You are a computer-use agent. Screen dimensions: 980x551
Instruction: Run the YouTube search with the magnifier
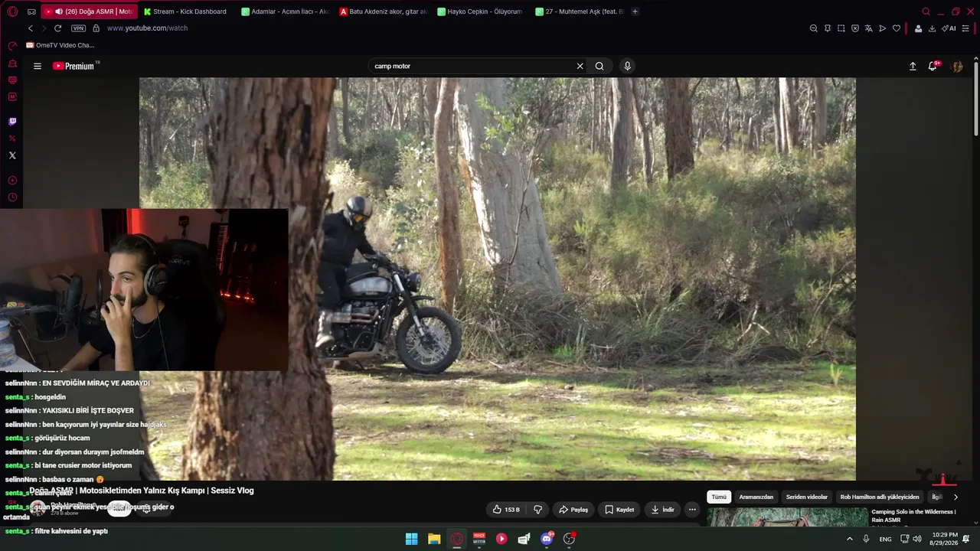point(599,66)
